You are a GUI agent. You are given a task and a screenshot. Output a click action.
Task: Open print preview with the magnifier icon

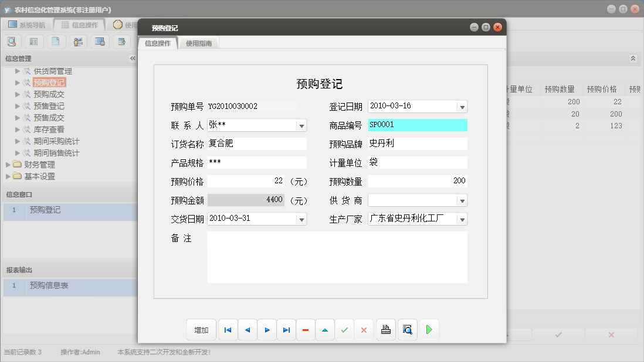(x=407, y=329)
